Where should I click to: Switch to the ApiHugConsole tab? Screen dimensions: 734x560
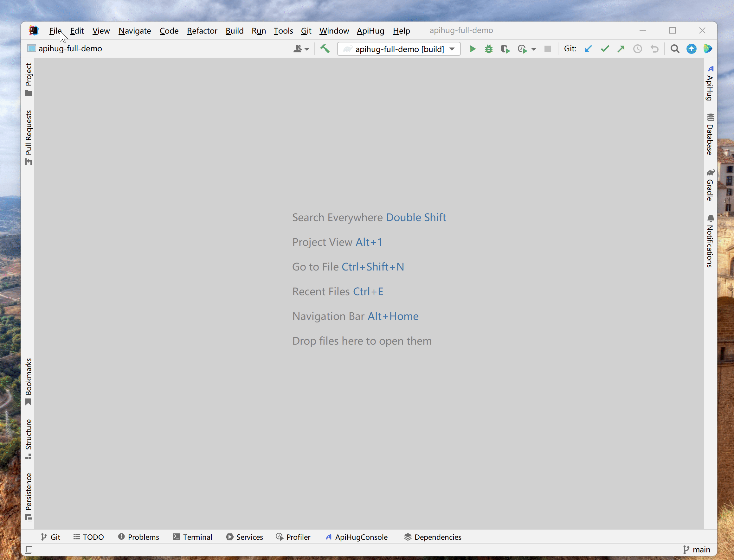click(357, 537)
